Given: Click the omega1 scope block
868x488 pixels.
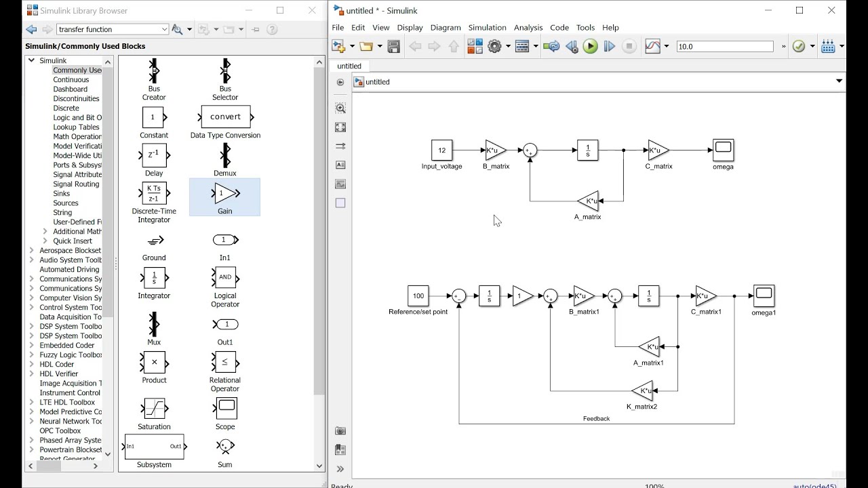Looking at the screenshot, I should (x=764, y=296).
